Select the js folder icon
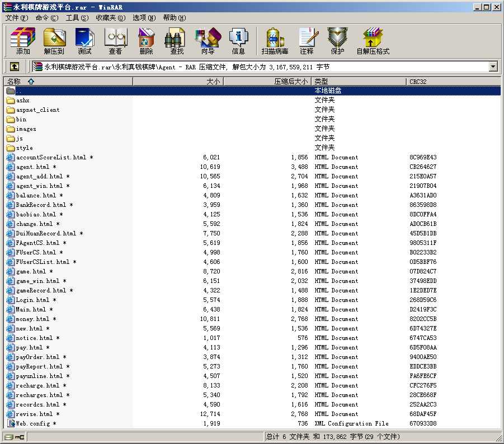Viewport: 504px width, 444px height. coord(11,138)
